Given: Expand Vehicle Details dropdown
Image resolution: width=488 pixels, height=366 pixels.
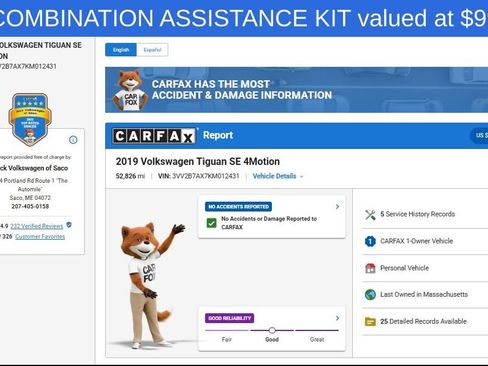Looking at the screenshot, I should (278, 176).
